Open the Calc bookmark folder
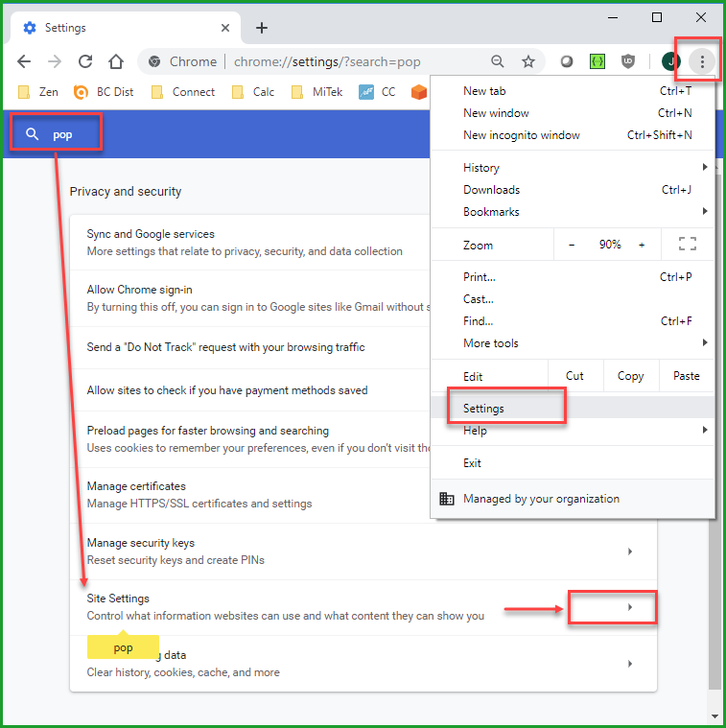The height and width of the screenshot is (728, 726). point(253,92)
